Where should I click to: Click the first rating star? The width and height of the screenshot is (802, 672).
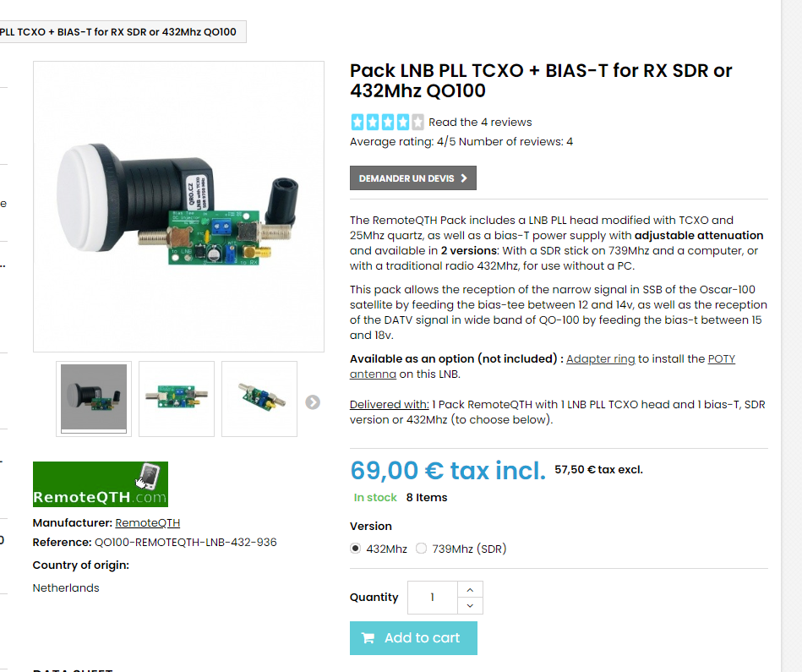tap(357, 123)
